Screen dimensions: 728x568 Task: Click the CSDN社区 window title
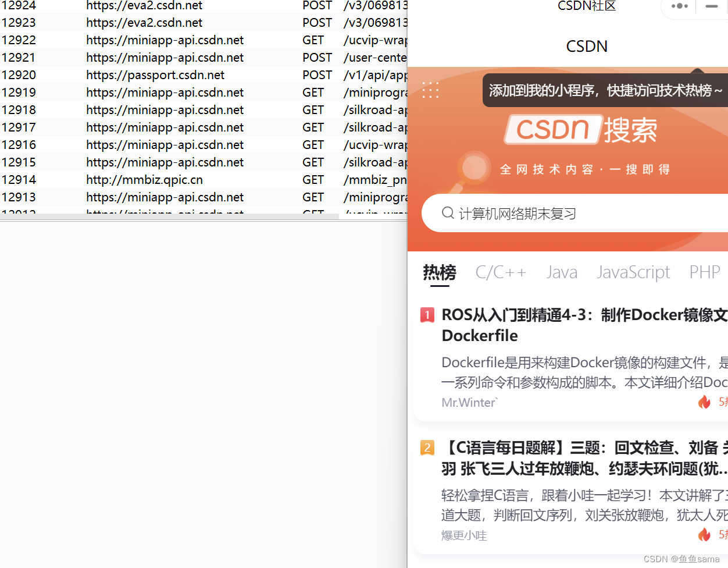[587, 6]
